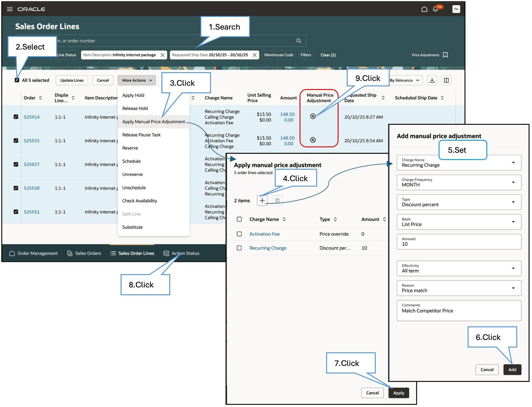Click the Apply button in the dialog
This screenshot has width=532, height=407.
tap(398, 393)
